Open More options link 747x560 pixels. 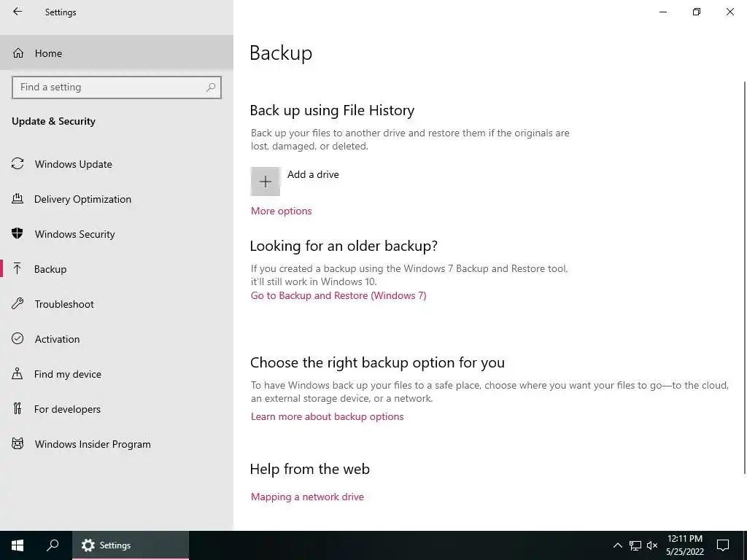pyautogui.click(x=281, y=211)
